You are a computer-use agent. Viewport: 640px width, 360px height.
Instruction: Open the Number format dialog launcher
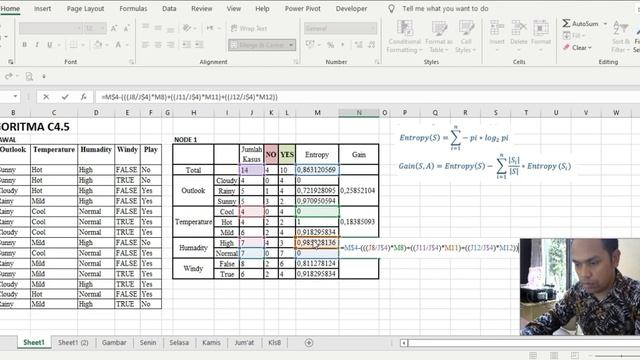[377, 62]
